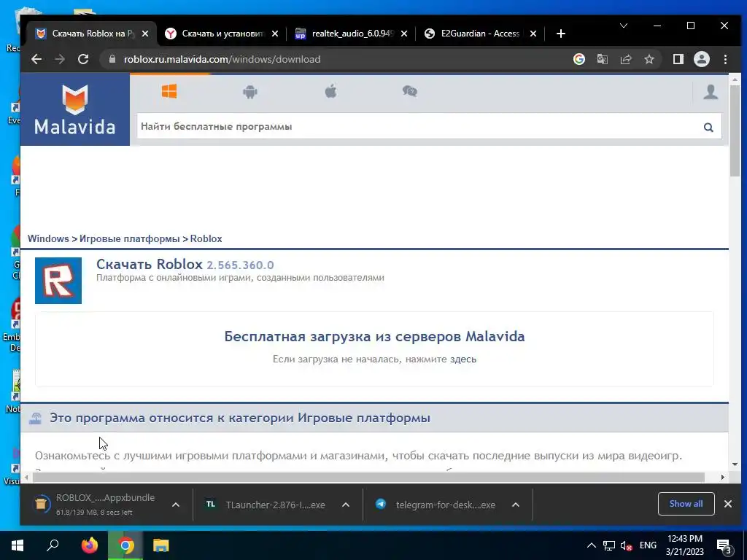
Task: Reload the Malavida page
Action: [x=83, y=59]
